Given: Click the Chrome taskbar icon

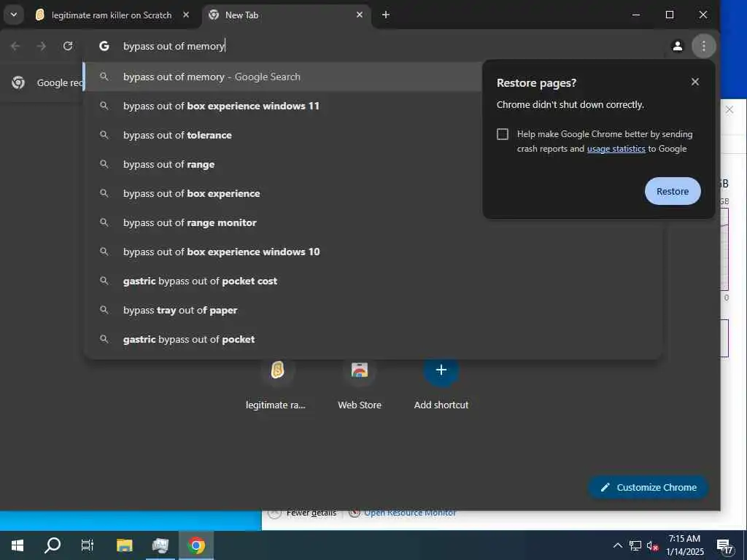Looking at the screenshot, I should [196, 545].
